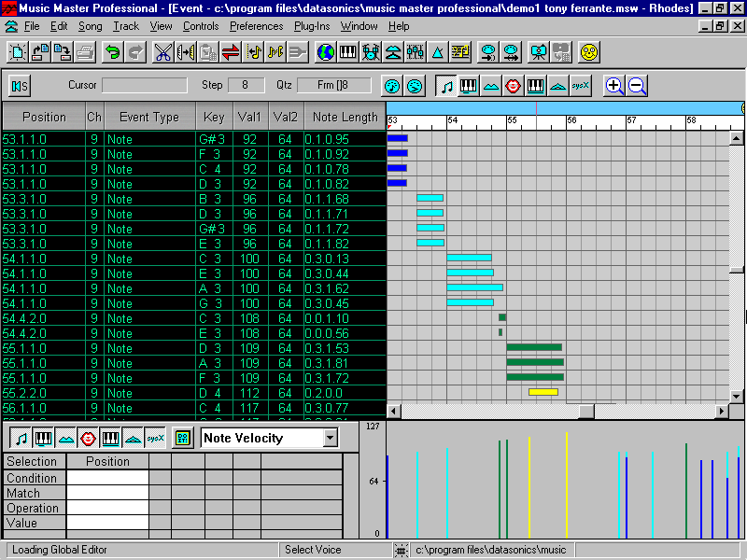This screenshot has height=560, width=747.
Task: Click the magnifier Zoom Out icon
Action: (x=637, y=86)
